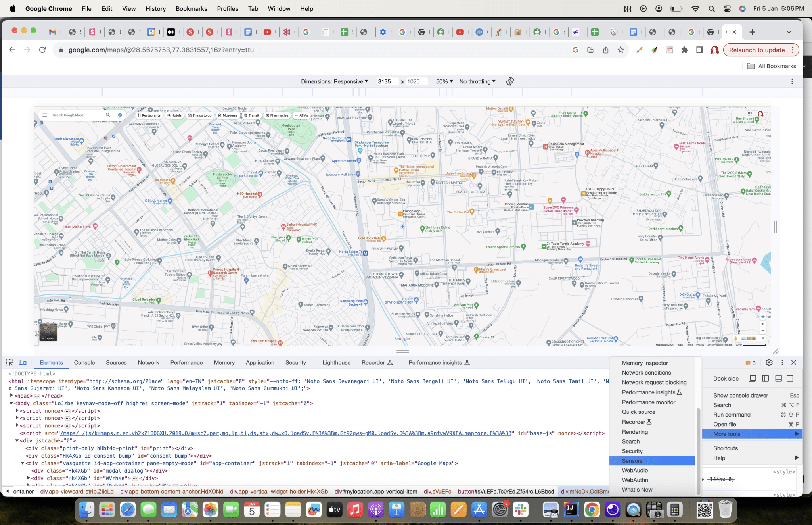Open the Chrome profile avatar

714,50
